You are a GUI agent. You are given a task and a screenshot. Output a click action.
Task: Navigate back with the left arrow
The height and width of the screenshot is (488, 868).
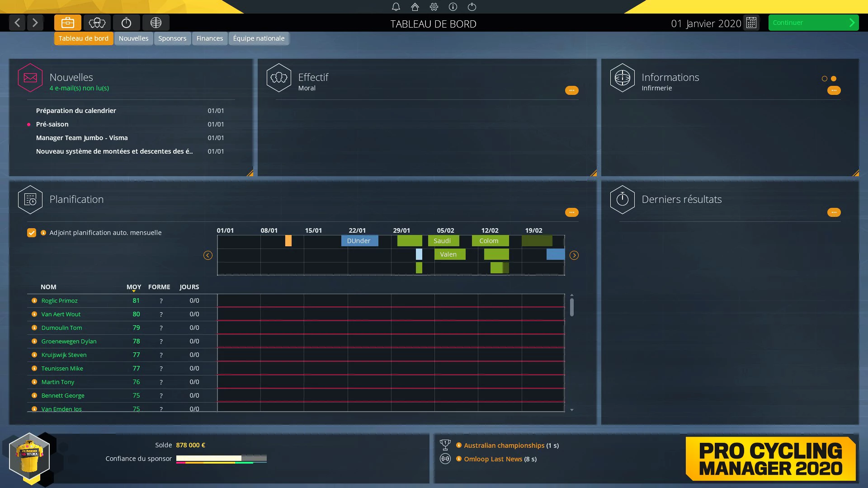coord(17,23)
